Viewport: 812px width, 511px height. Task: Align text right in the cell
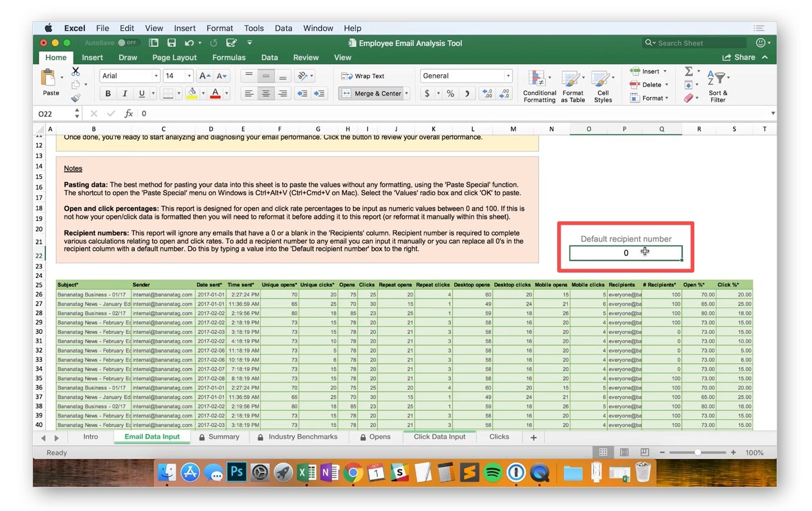(x=283, y=94)
